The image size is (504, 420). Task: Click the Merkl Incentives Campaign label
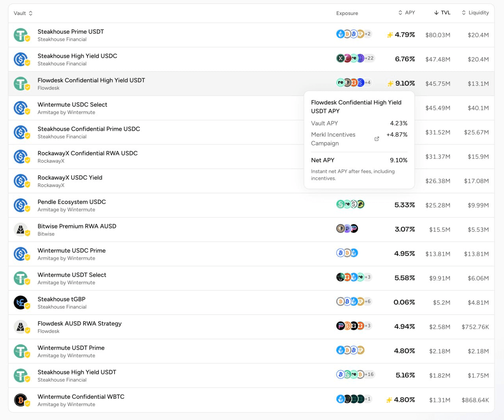click(x=333, y=139)
